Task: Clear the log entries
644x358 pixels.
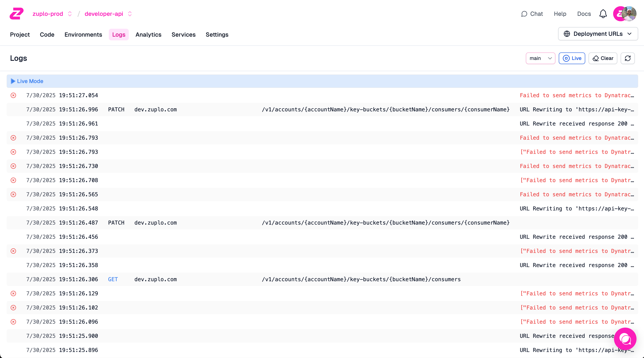Action: [603, 58]
